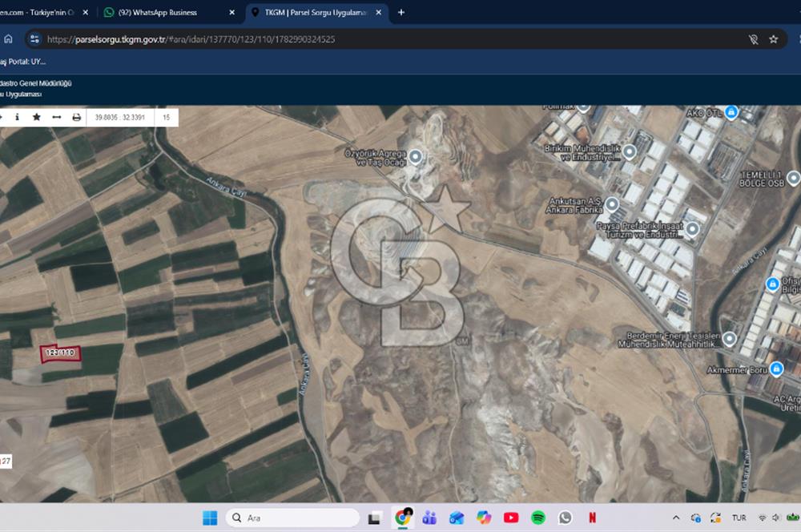
Task: Click the Birikim Mühendislik map pin
Action: pos(630,151)
